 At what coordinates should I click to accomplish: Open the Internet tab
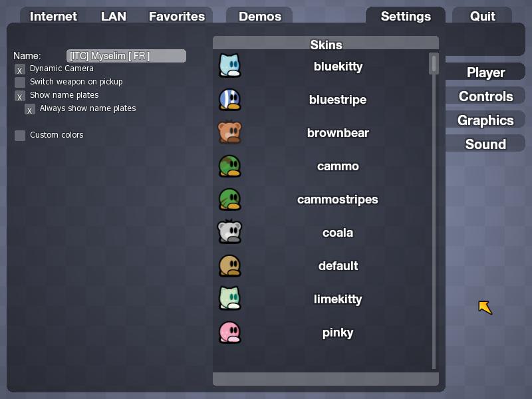[53, 16]
